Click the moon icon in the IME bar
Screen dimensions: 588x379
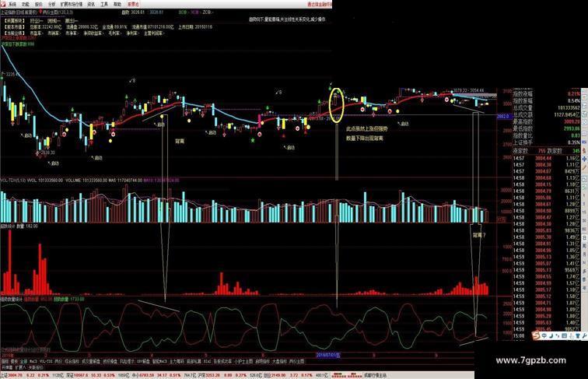tap(551, 335)
